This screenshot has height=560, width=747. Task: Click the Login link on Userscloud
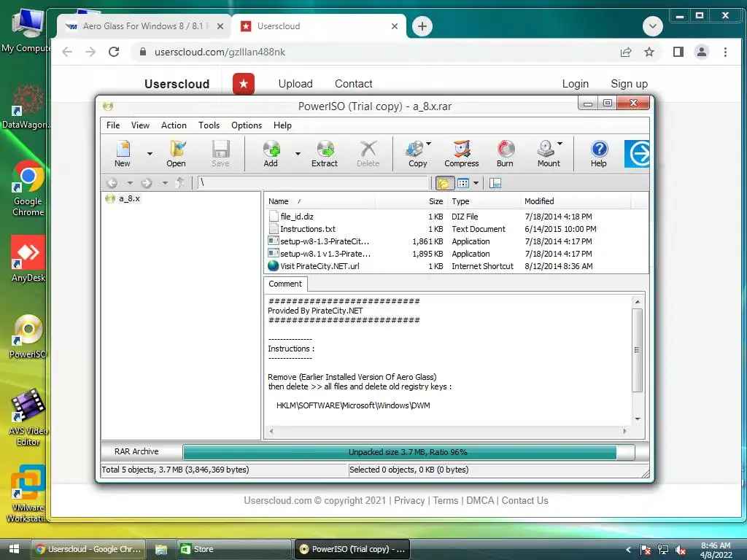coord(576,84)
